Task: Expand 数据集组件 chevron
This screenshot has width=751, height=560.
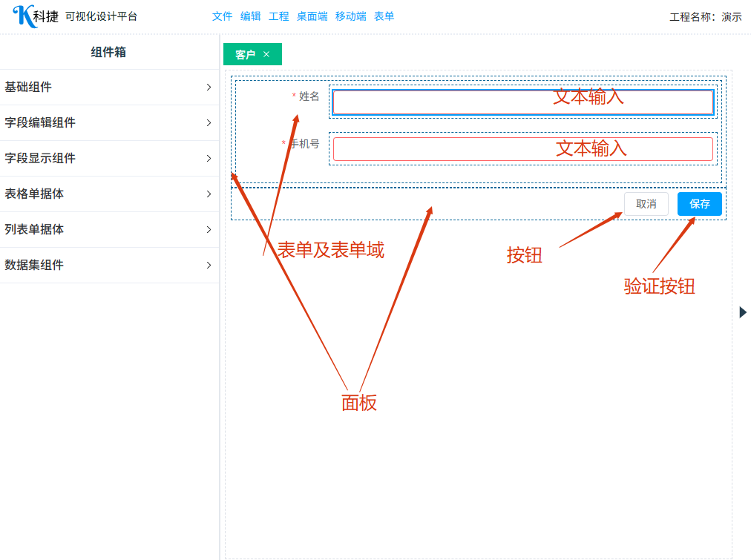Action: click(209, 266)
